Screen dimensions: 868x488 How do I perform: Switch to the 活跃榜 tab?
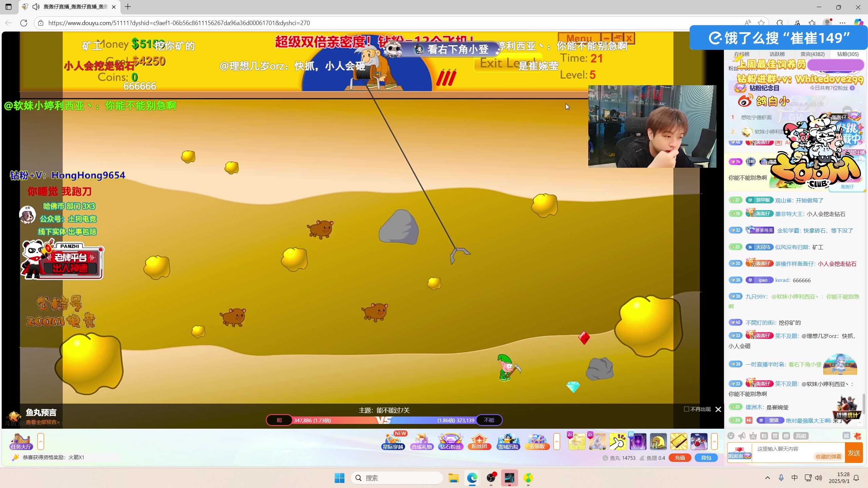pyautogui.click(x=777, y=54)
